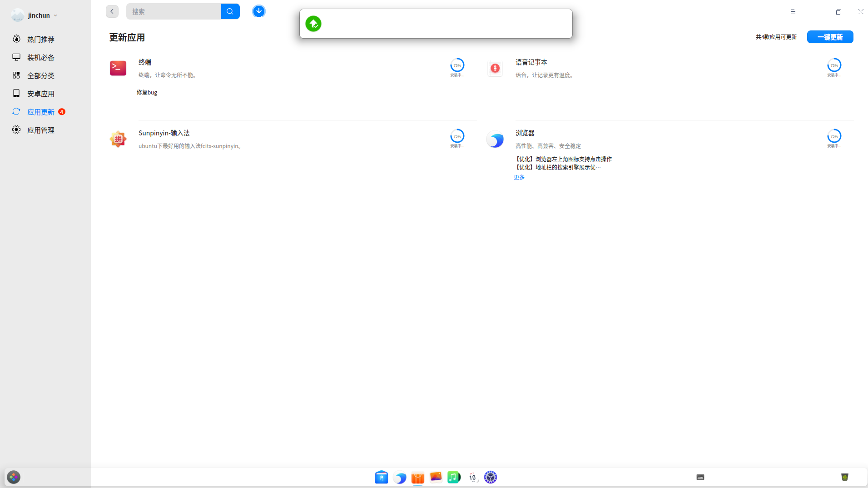Open Control Center gear icon in dock

click(491, 477)
